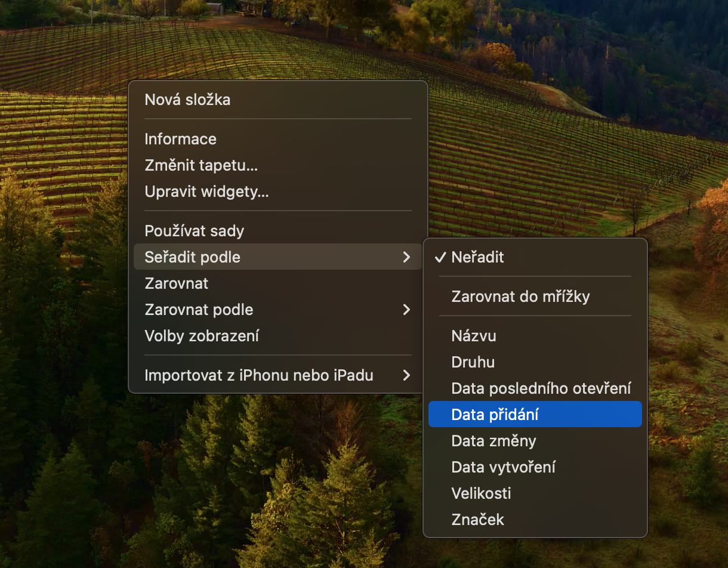
Task: Click the Nová složka menu item
Action: [x=187, y=100]
